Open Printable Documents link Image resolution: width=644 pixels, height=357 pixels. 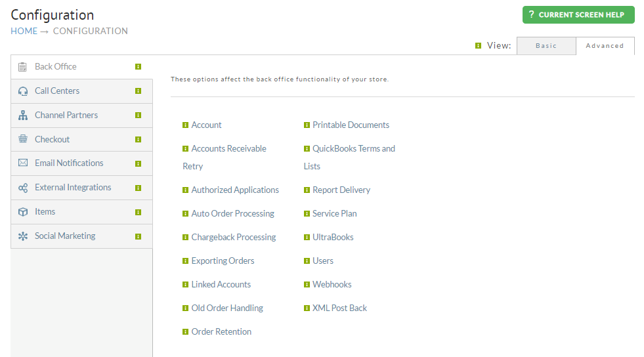pos(351,125)
